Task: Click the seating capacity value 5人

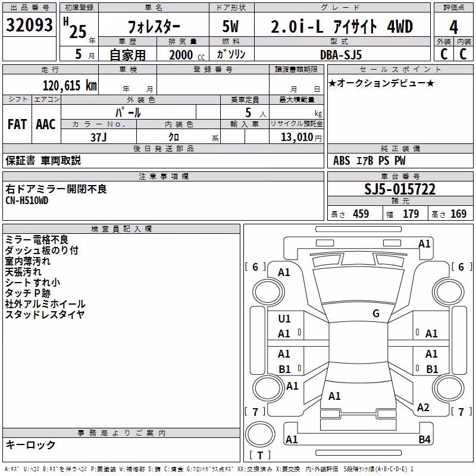Action: [x=256, y=113]
